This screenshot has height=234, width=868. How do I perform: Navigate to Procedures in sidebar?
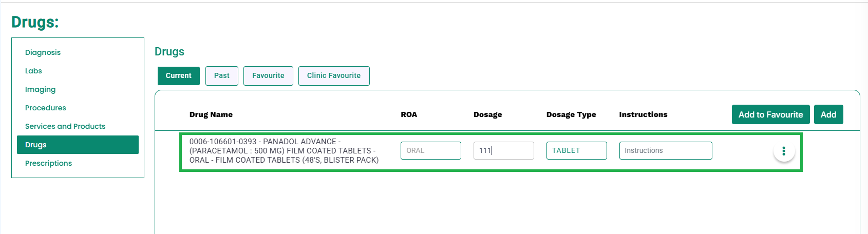coord(45,108)
